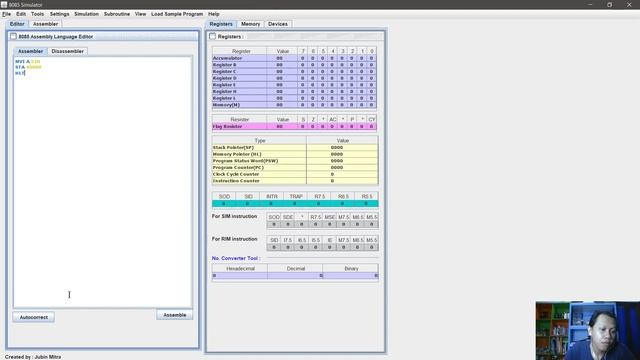Click the Binary converter input cell
The height and width of the screenshot is (360, 640).
point(350,276)
